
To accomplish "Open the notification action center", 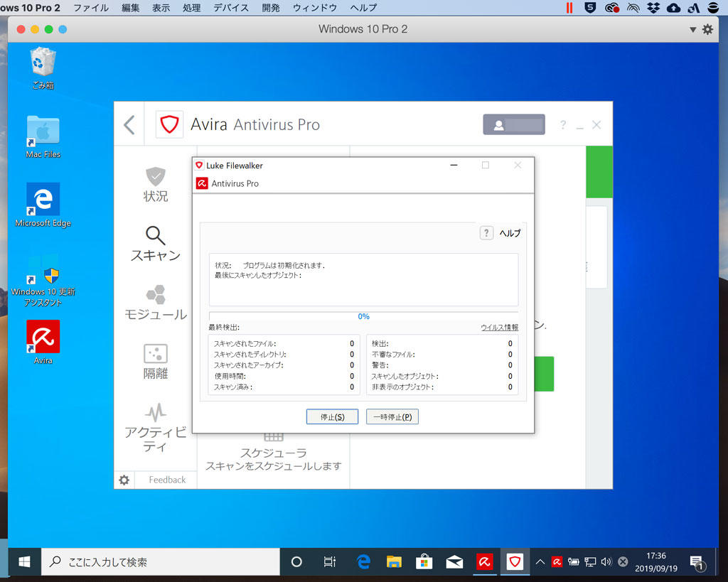I will [x=697, y=563].
